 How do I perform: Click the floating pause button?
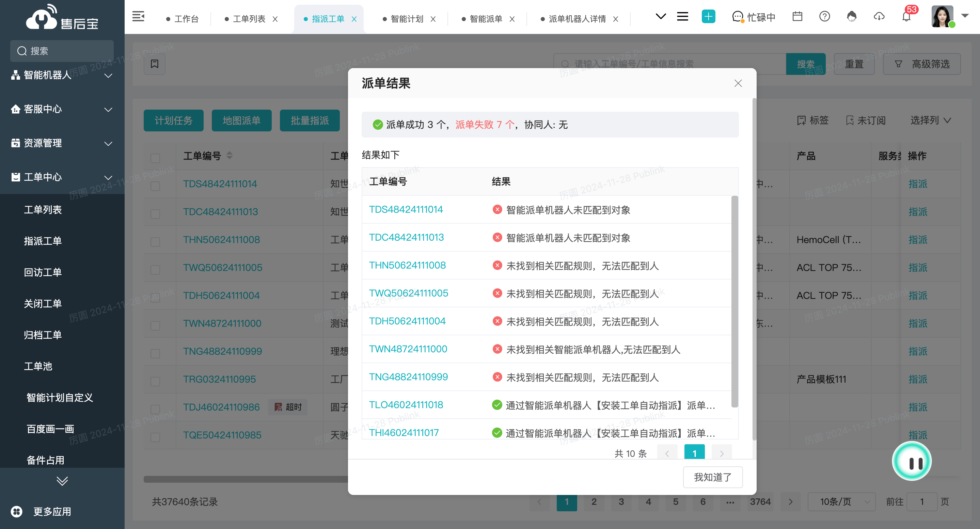tap(912, 461)
